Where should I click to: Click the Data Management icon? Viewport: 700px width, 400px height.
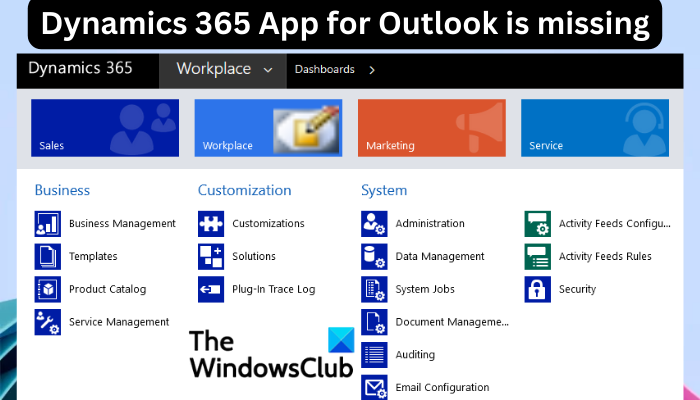pos(374,257)
